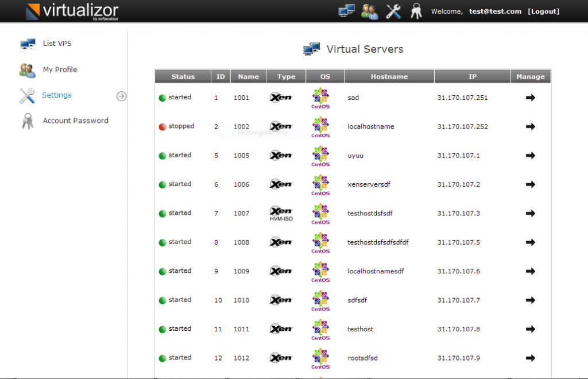Click the wrench tools icon in top header

(393, 10)
